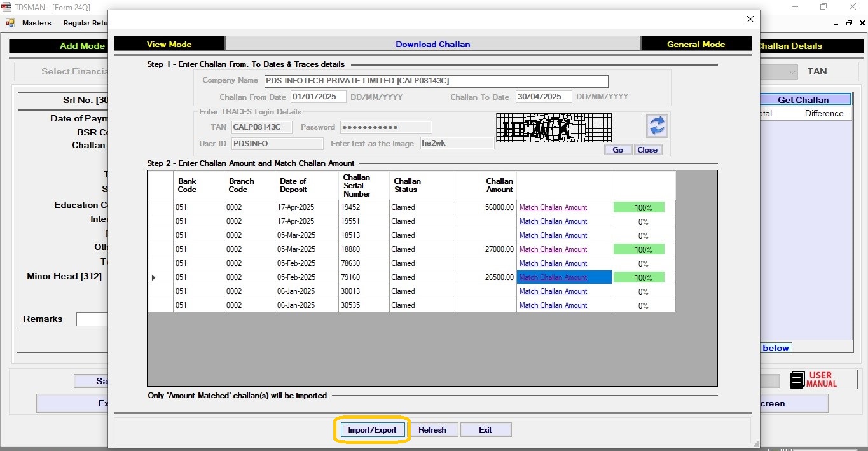868x451 pixels.
Task: Click Close button under captcha image
Action: point(647,150)
